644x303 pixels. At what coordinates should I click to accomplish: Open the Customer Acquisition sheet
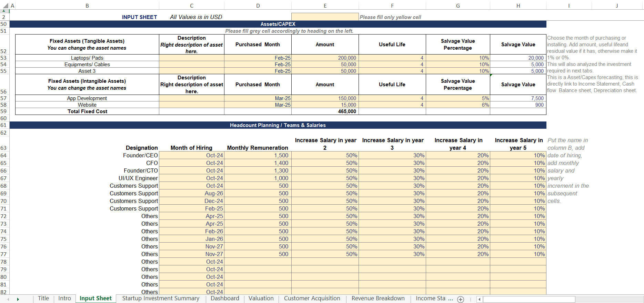[312, 299]
